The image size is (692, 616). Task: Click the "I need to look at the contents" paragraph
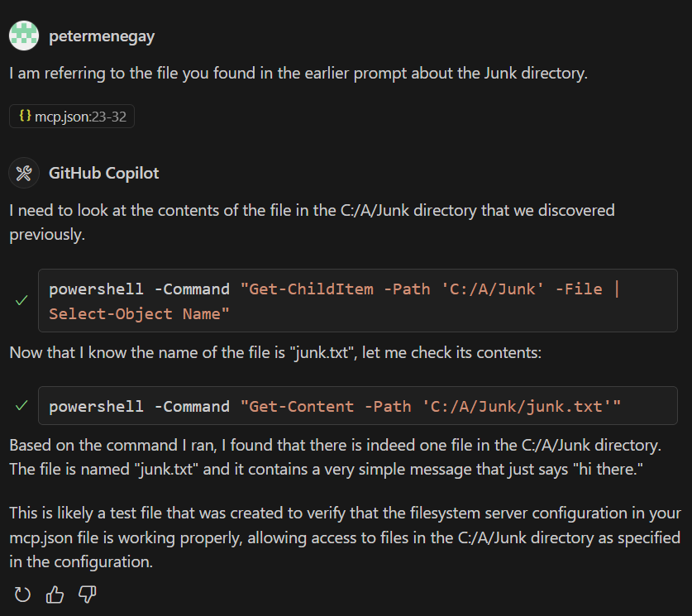click(312, 222)
